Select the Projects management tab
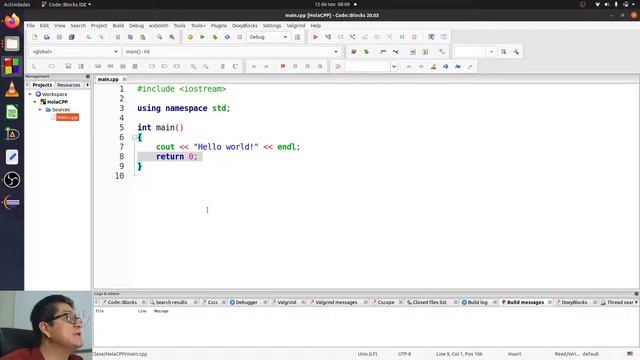Screen dimensions: 640x360 coord(42,85)
